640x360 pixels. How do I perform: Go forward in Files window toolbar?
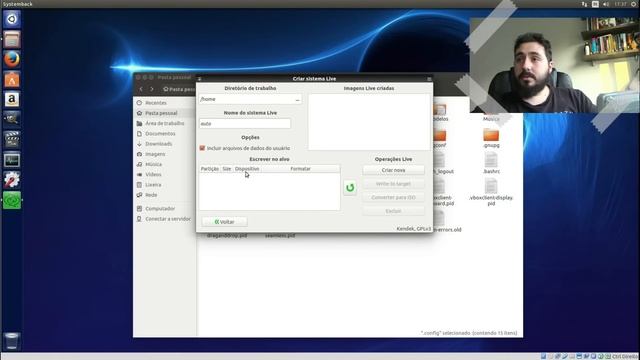152,89
